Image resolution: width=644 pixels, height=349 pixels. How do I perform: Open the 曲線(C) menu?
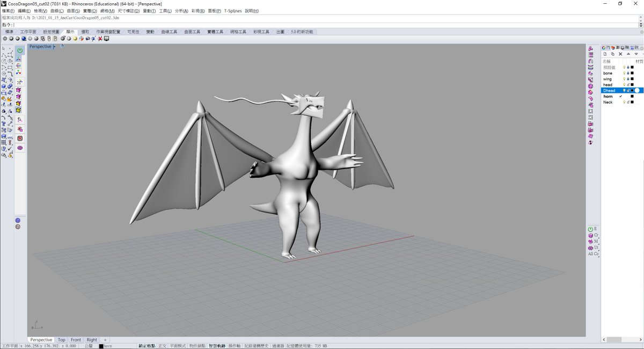pyautogui.click(x=57, y=11)
